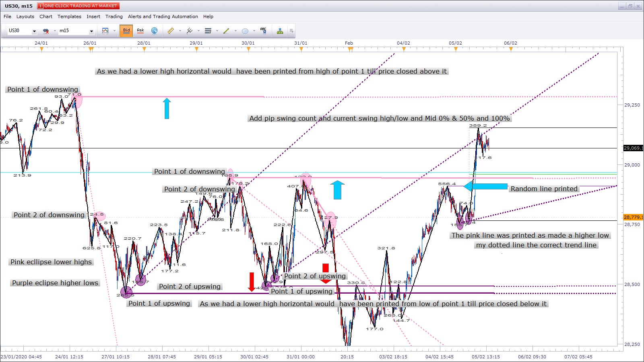644x362 pixels.
Task: Select the trend line drawing tool
Action: [226, 31]
